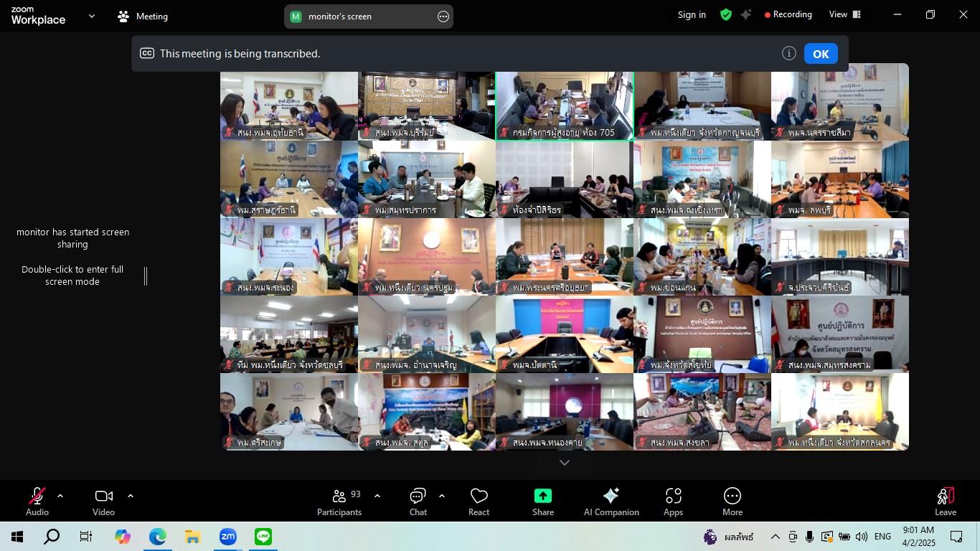Expand video options arrow next to Video
This screenshot has height=551, width=980.
[x=131, y=496]
